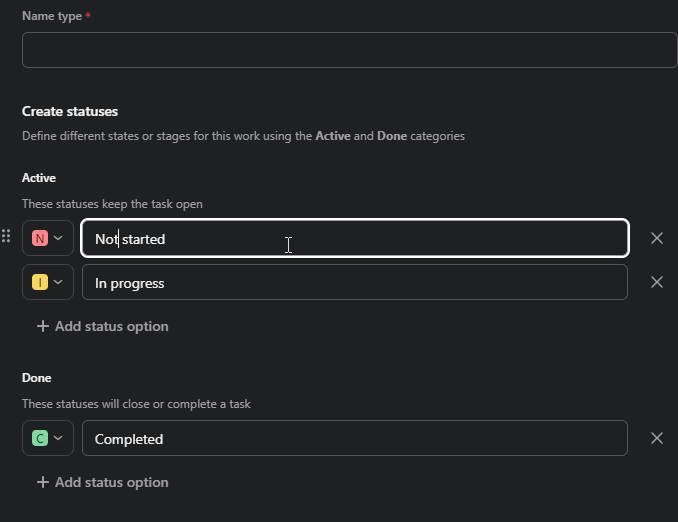Remove the Completed status with X icon
This screenshot has height=522, width=678.
[657, 438]
